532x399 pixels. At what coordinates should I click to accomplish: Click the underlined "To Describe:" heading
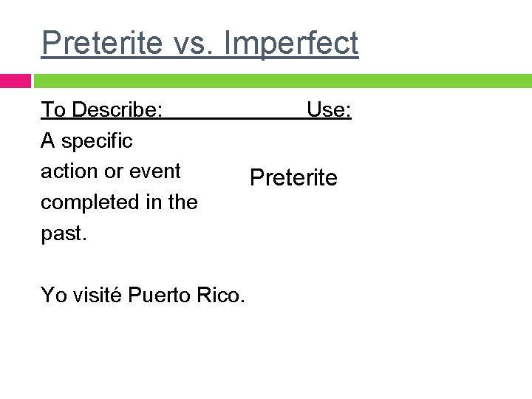102,110
